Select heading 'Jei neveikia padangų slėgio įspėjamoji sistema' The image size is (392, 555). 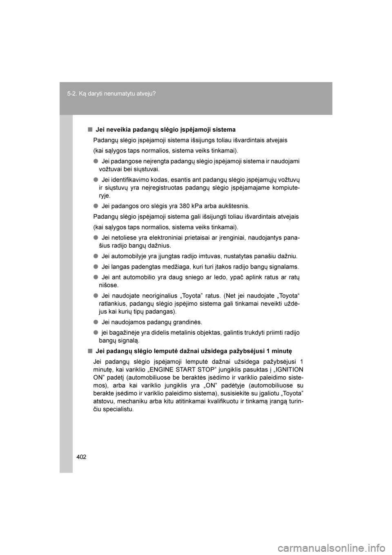[166, 130]
